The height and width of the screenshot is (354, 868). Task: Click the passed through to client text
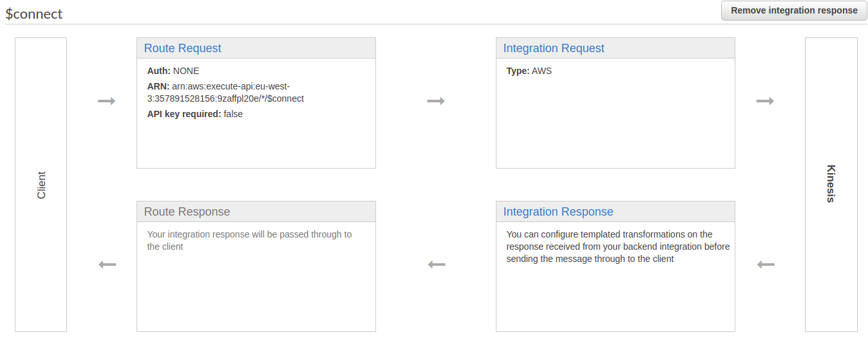[250, 240]
